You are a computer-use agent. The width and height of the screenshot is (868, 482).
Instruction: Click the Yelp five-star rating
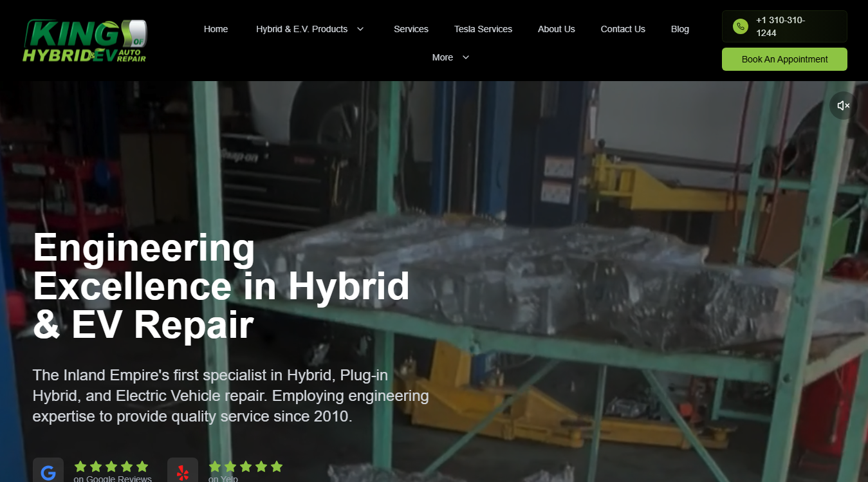pos(246,467)
